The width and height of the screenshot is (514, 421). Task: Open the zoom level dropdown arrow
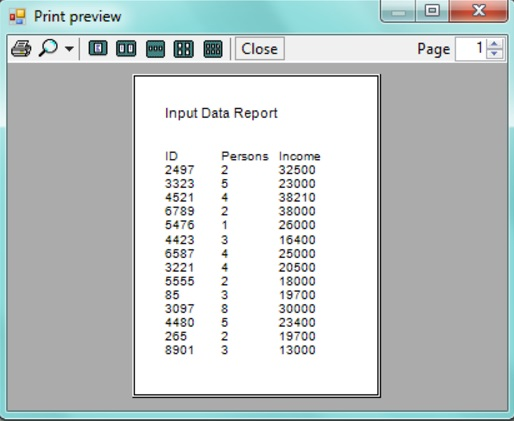(69, 49)
